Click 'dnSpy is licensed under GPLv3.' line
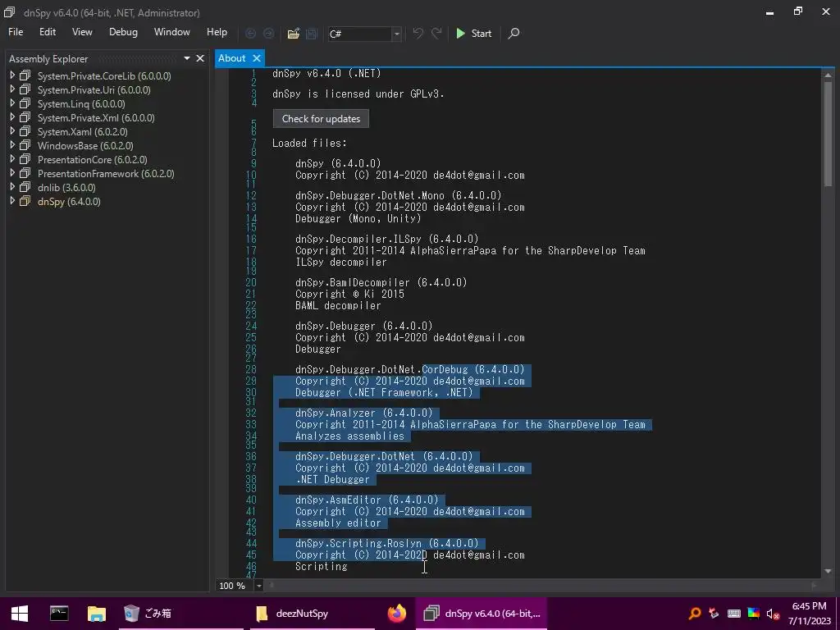 tap(358, 94)
